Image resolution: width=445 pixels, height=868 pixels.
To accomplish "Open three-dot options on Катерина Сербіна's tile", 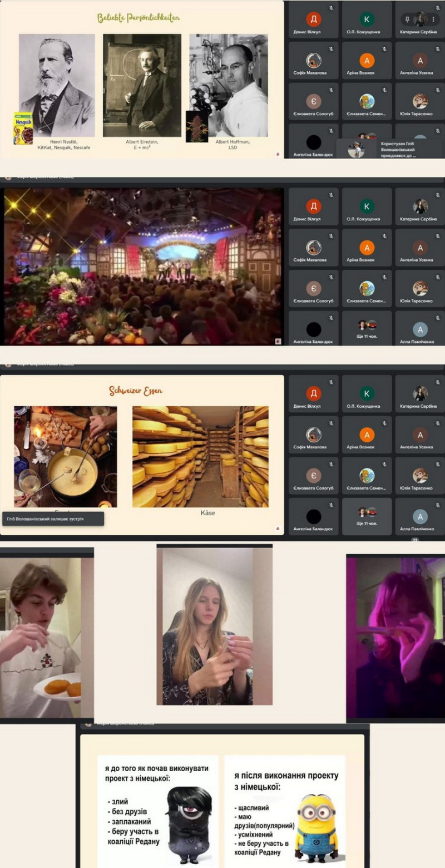I will (x=433, y=19).
